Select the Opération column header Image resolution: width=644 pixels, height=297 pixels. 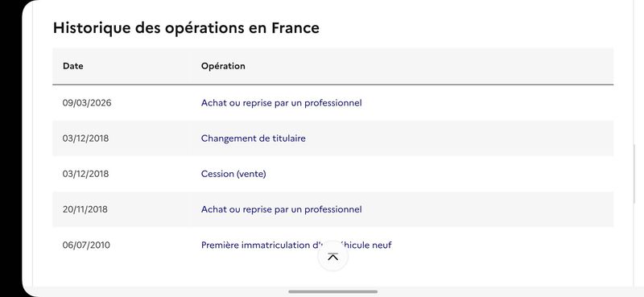pyautogui.click(x=223, y=66)
